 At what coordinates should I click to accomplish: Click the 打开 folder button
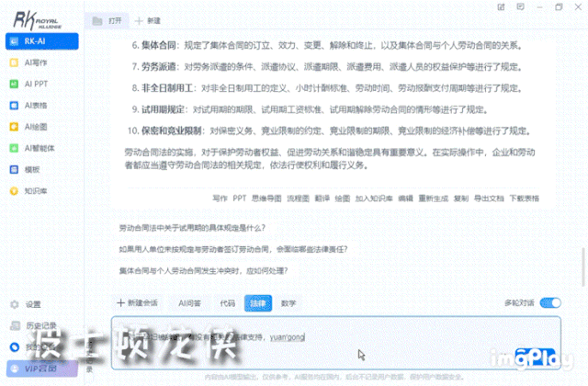tap(107, 20)
